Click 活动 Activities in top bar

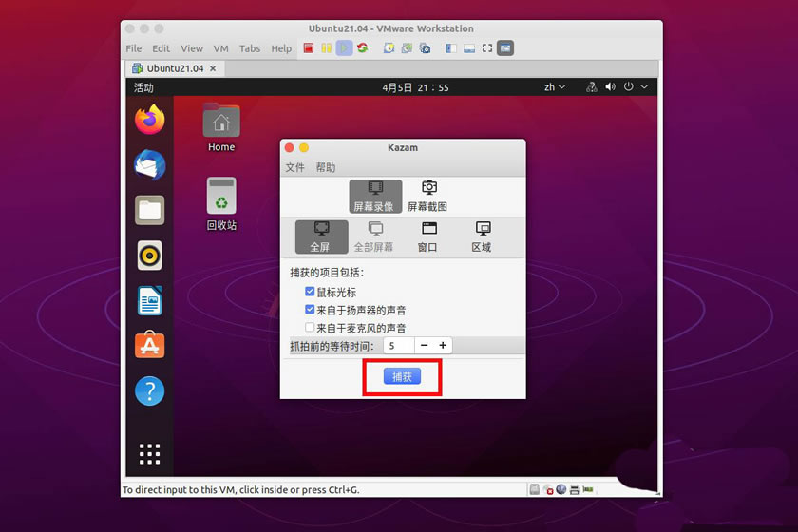(143, 87)
